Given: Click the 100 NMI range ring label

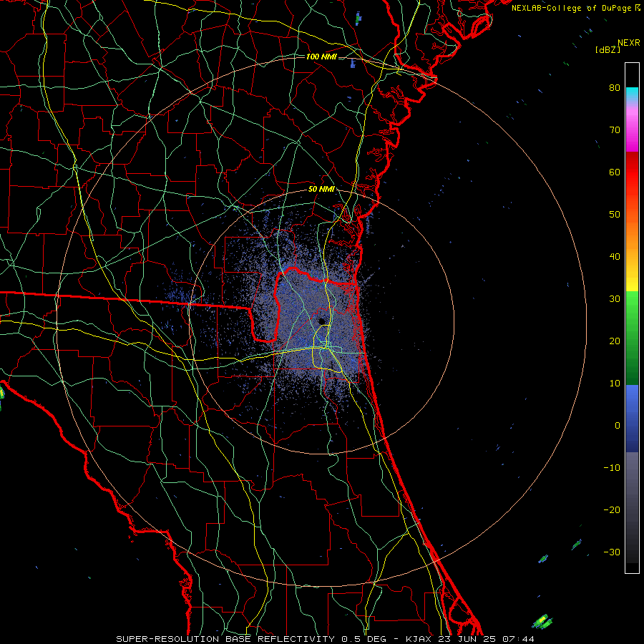Looking at the screenshot, I should 321,57.
